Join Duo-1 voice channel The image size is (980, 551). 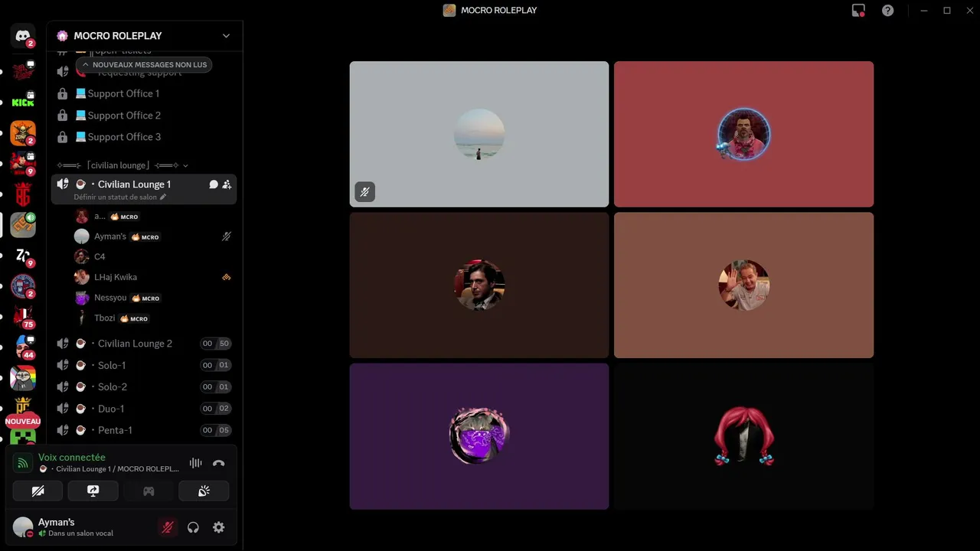[x=144, y=409]
